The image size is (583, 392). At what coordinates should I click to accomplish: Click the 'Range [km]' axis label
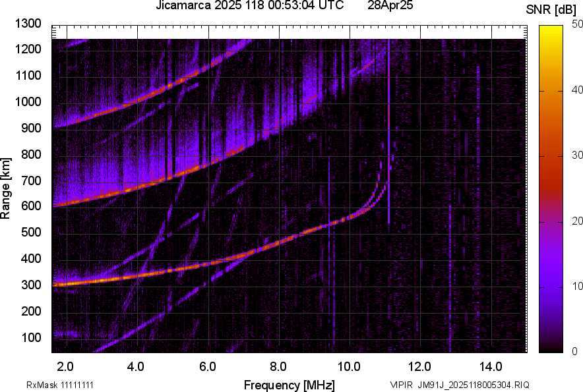tap(5, 188)
